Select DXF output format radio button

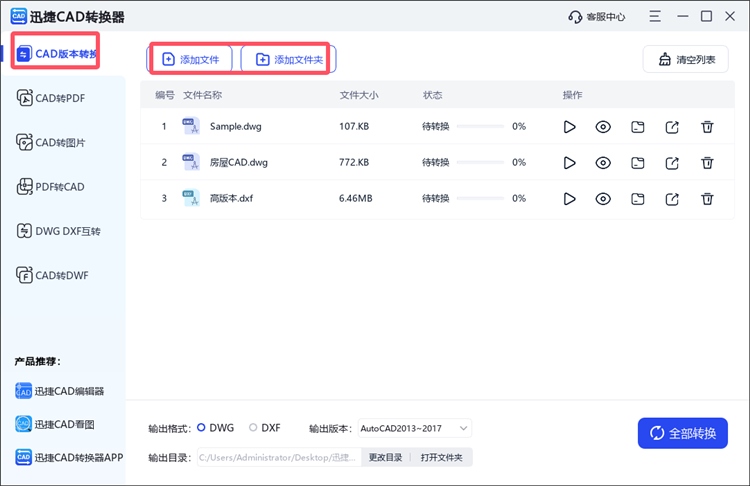(x=253, y=428)
